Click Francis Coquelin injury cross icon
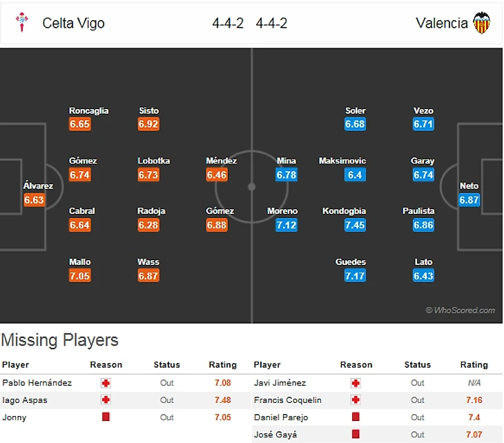This screenshot has height=443, width=504. tap(356, 400)
